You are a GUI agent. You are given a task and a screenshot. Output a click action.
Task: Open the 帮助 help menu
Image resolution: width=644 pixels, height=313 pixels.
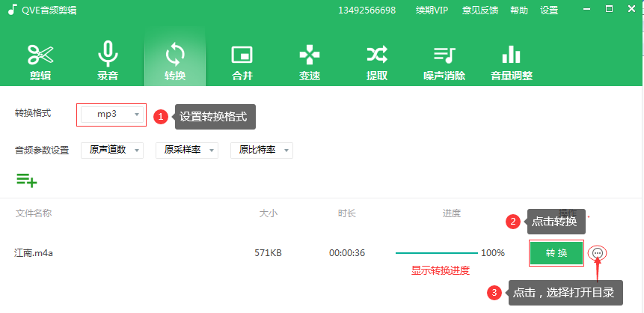coord(518,10)
